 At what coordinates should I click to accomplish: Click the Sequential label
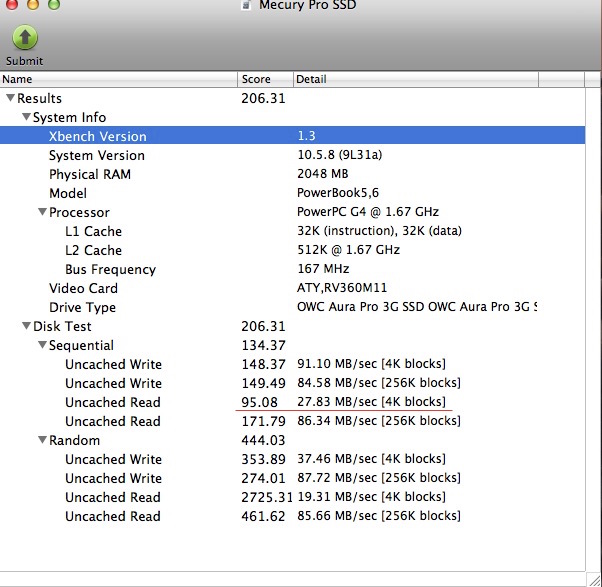81,345
